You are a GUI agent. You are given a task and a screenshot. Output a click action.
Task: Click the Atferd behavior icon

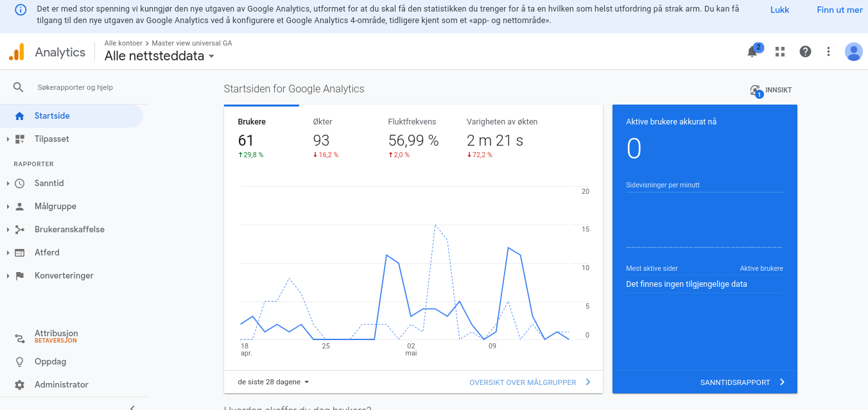[x=19, y=253]
